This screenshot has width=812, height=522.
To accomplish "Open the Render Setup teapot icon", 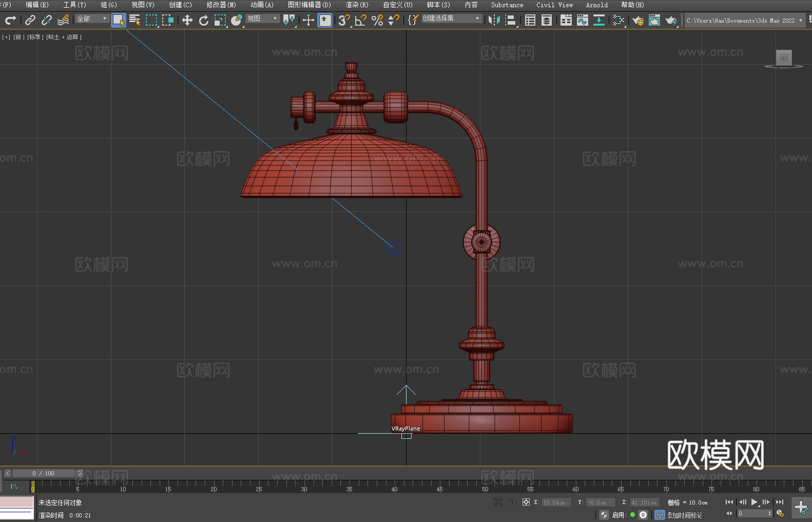I will pyautogui.click(x=637, y=20).
